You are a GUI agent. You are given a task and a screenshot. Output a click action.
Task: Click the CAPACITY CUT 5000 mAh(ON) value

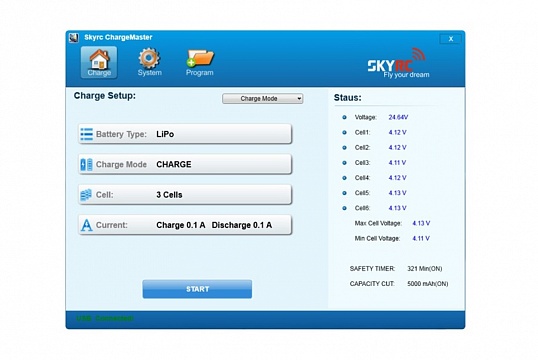point(428,284)
